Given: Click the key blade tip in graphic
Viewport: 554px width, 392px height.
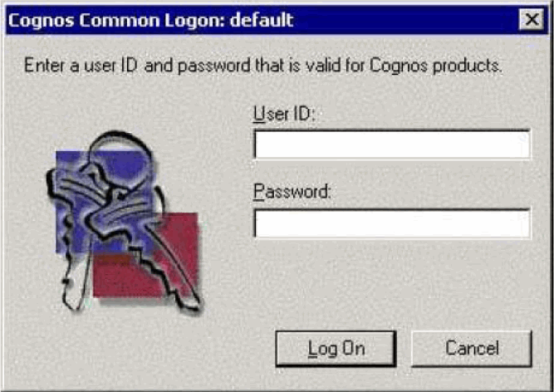Looking at the screenshot, I should click(191, 304).
